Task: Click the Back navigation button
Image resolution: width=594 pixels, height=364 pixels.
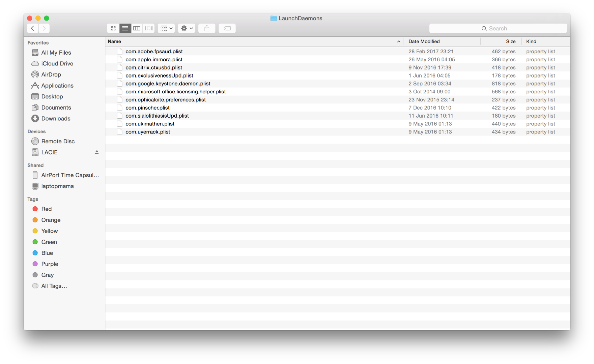Action: [32, 28]
